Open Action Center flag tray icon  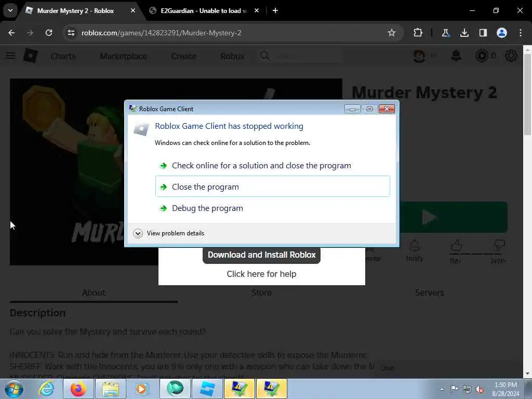[x=454, y=389]
